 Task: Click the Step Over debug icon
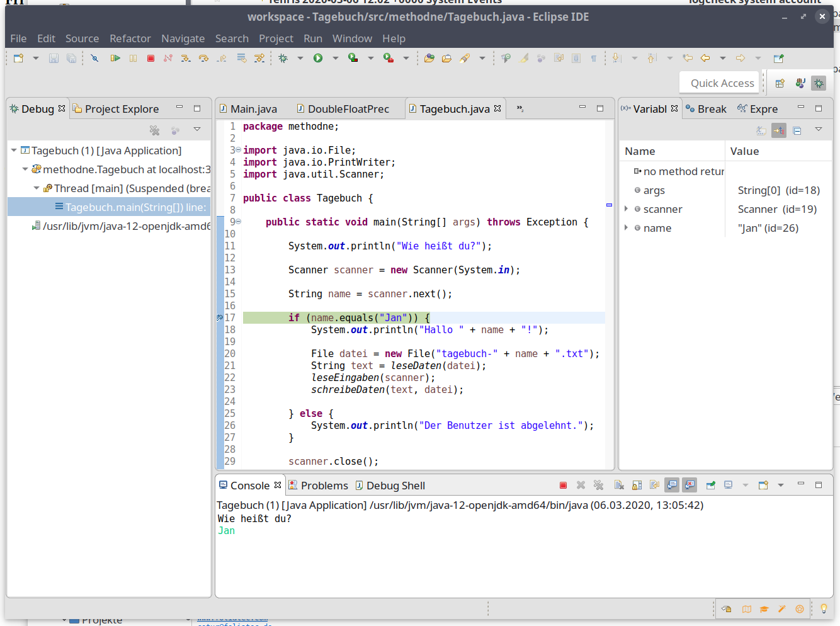pos(204,58)
